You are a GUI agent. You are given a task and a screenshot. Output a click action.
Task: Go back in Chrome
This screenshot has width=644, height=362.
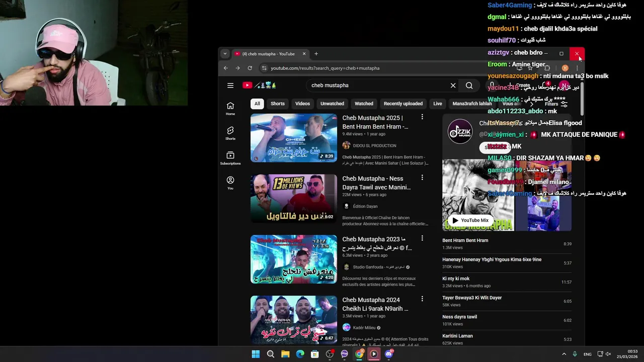226,68
